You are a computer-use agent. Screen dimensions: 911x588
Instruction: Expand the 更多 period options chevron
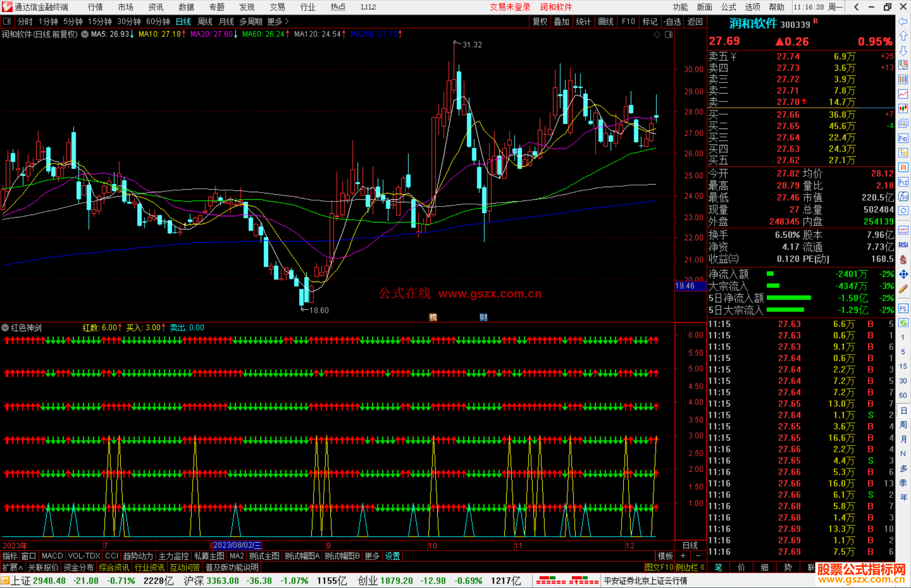click(x=287, y=21)
